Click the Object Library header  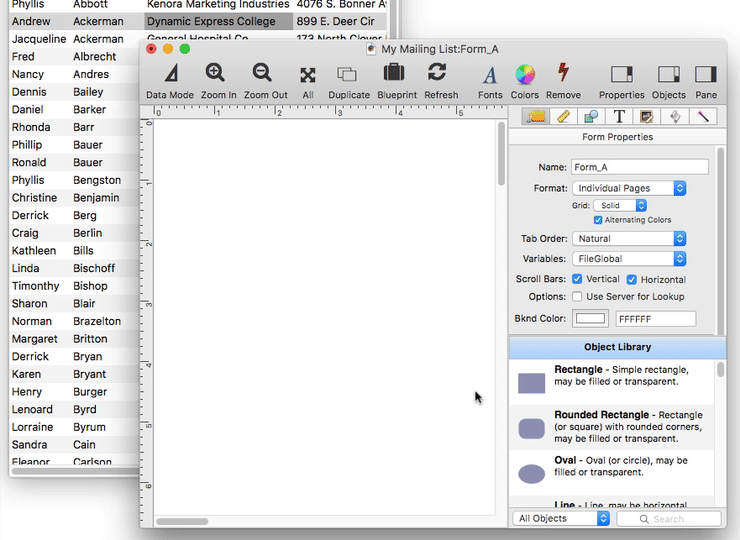(617, 347)
